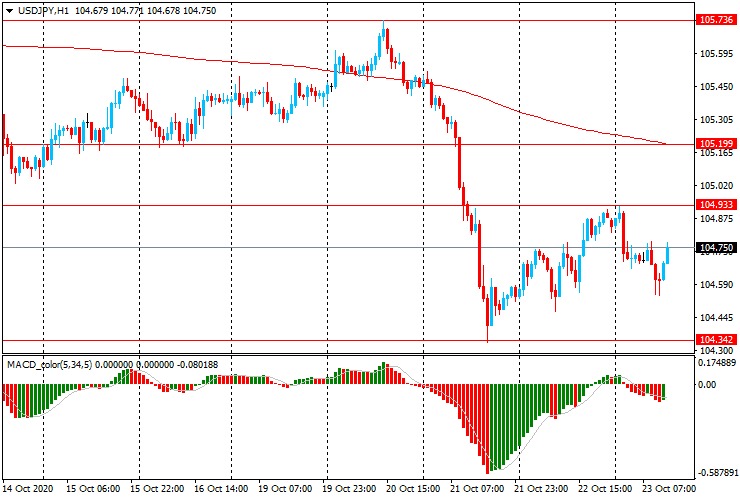Viewport: 740px width, 500px height.
Task: Click the MACD_color(5,34,5) indicator label
Action: [50, 364]
